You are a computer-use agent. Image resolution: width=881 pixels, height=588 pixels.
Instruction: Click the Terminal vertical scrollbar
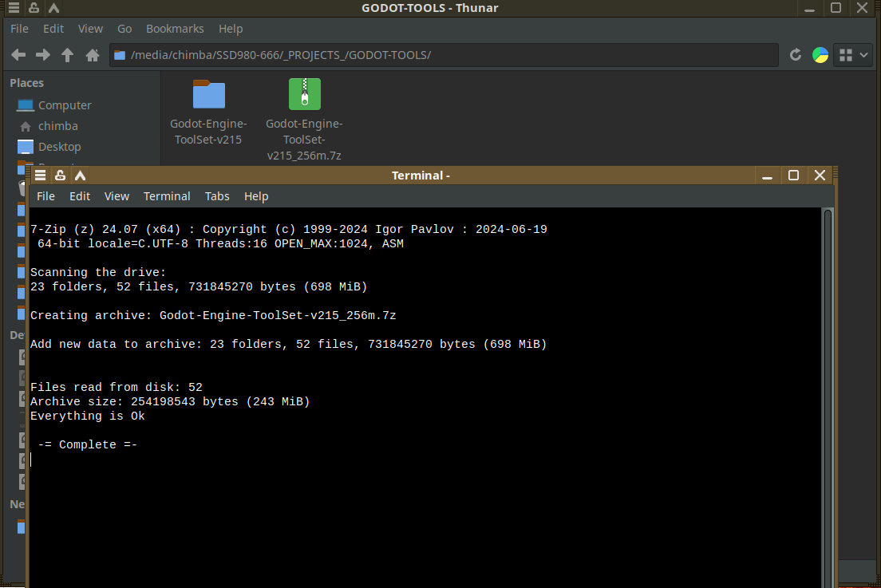point(828,397)
